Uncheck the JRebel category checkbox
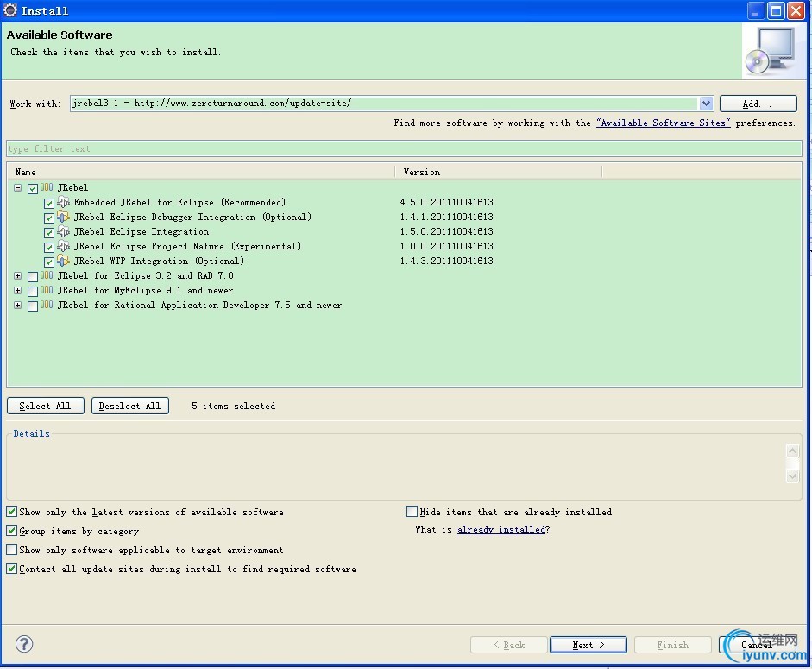812x669 pixels. pos(33,189)
